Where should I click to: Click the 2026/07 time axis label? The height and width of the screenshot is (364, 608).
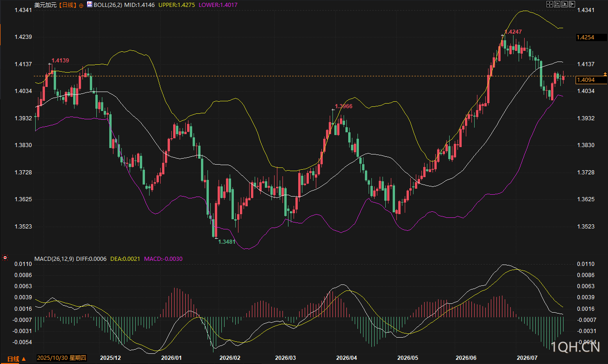(527, 358)
